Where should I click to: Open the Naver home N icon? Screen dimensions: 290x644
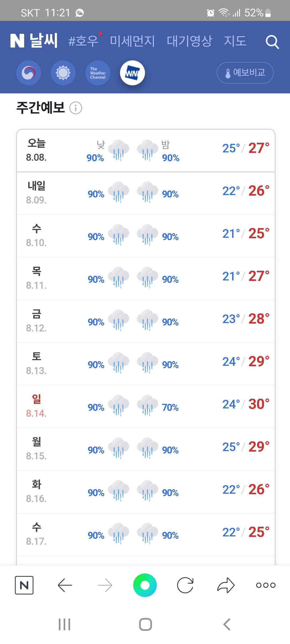coord(24,585)
